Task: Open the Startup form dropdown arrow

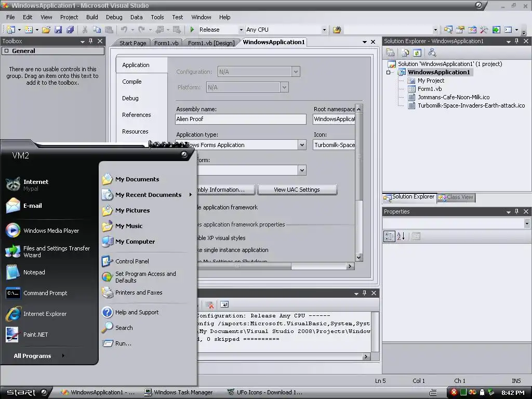Action: pyautogui.click(x=302, y=170)
